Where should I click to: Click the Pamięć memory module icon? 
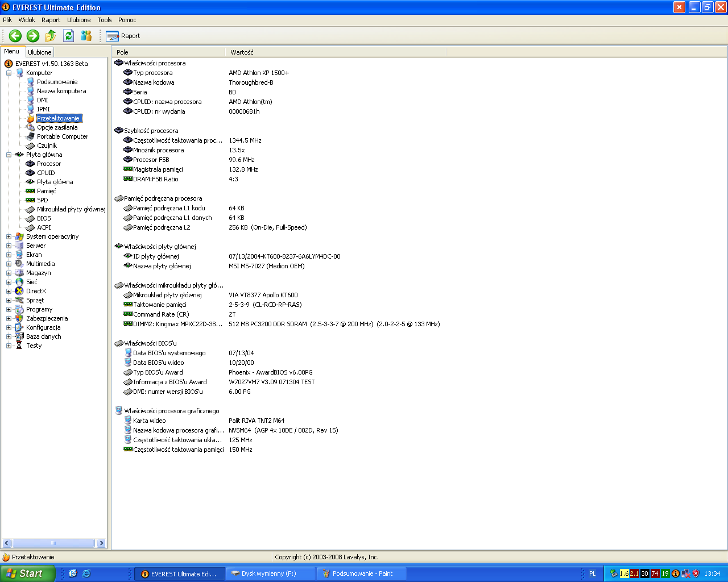click(x=31, y=191)
